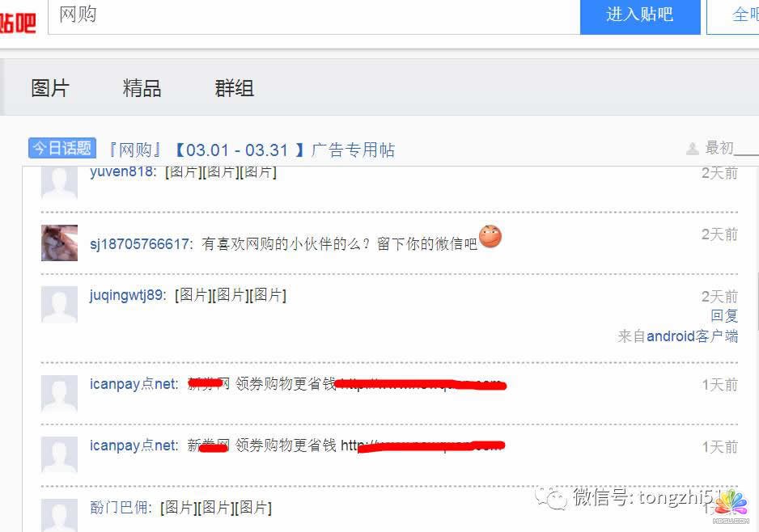Click 回复 under juqingwtj89's comment

pyautogui.click(x=724, y=316)
